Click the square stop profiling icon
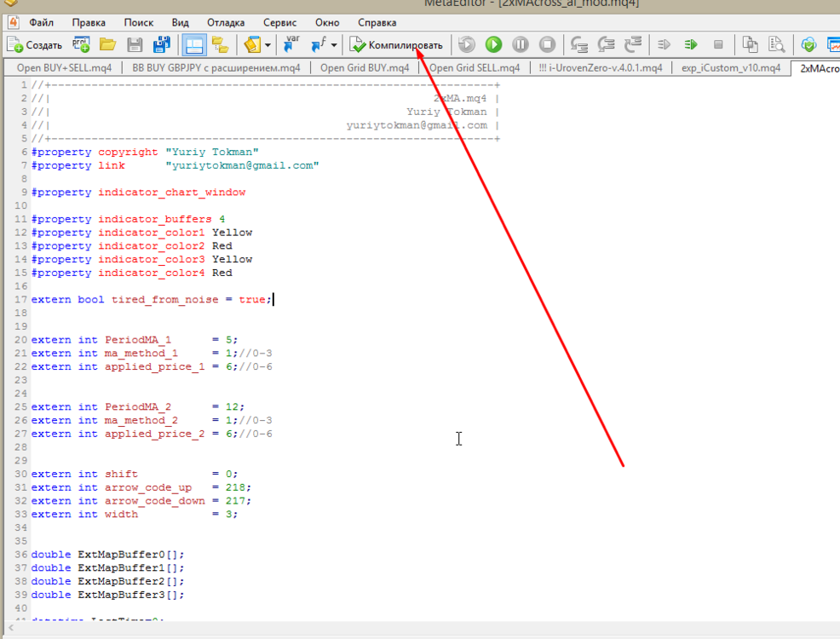Viewport: 840px width, 639px height. coord(718,44)
